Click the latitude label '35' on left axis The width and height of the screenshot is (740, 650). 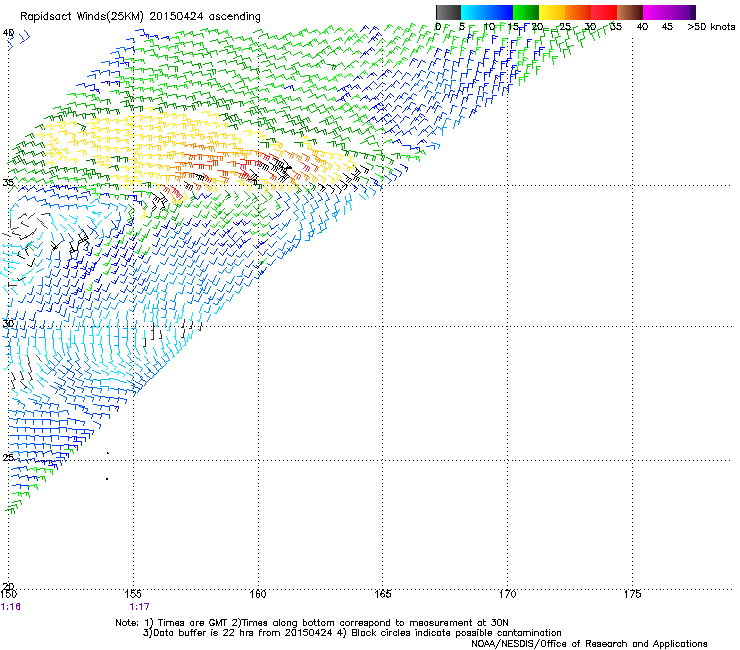pos(8,183)
